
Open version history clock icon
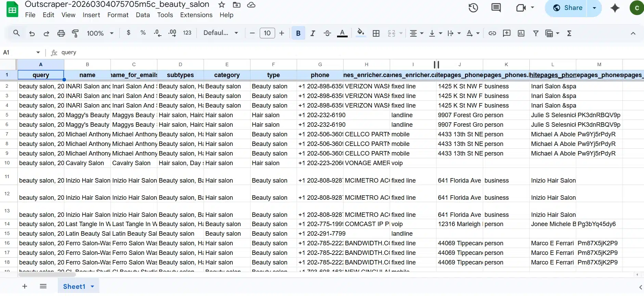pos(473,8)
